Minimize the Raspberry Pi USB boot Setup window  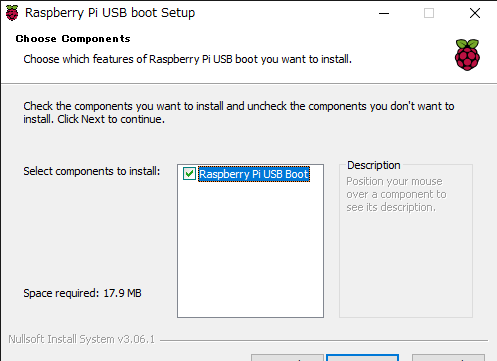pos(384,13)
